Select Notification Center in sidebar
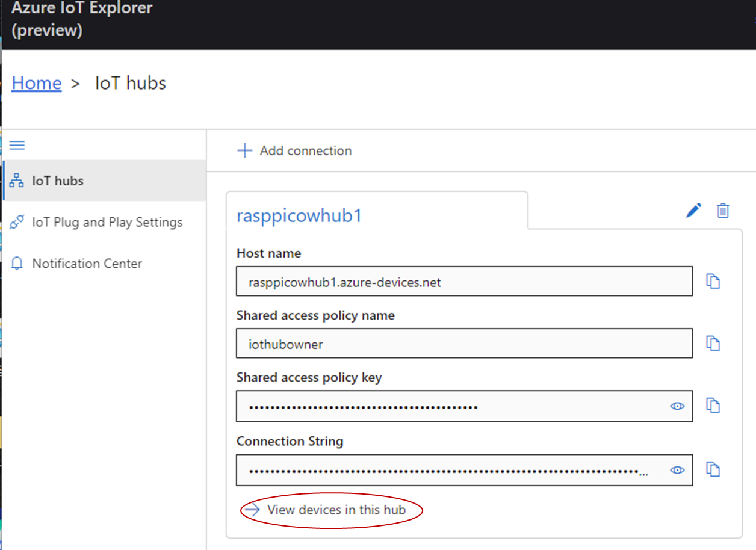 click(x=87, y=264)
